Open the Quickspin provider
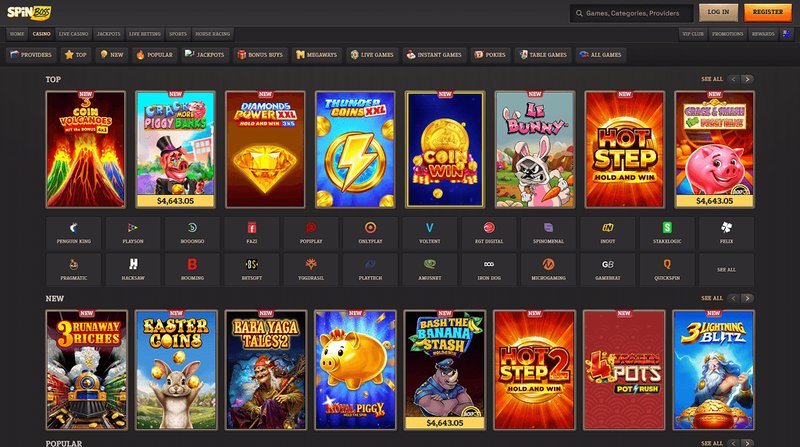800x447 pixels. coord(667,269)
